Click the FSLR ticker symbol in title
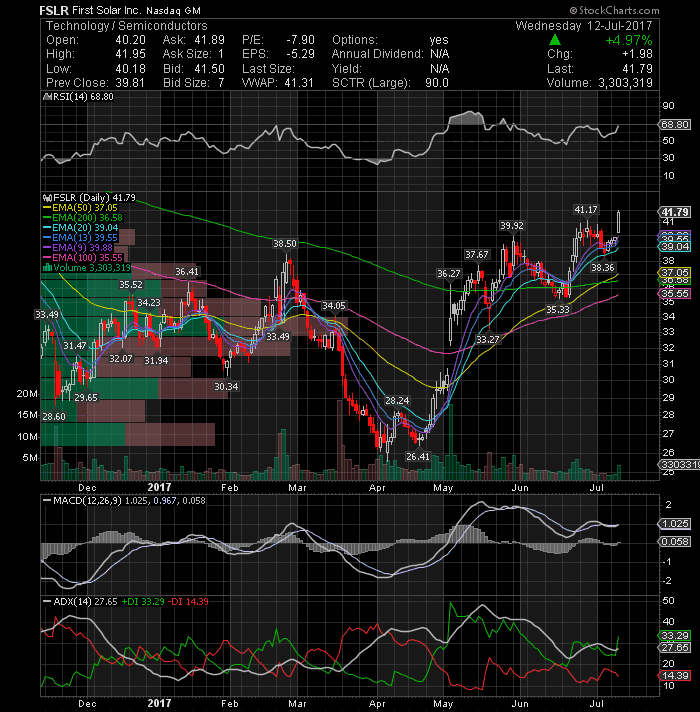 54,10
